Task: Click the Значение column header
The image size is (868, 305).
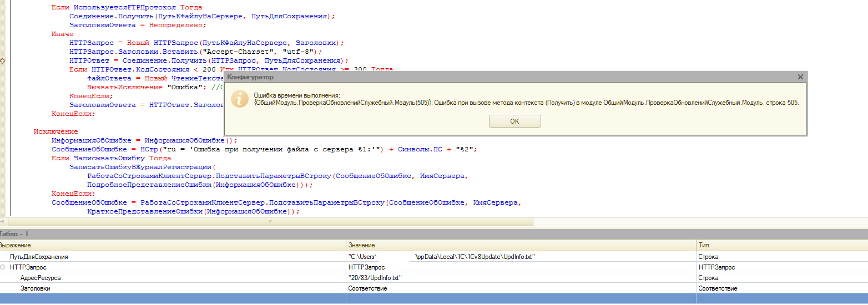Action: [521, 245]
